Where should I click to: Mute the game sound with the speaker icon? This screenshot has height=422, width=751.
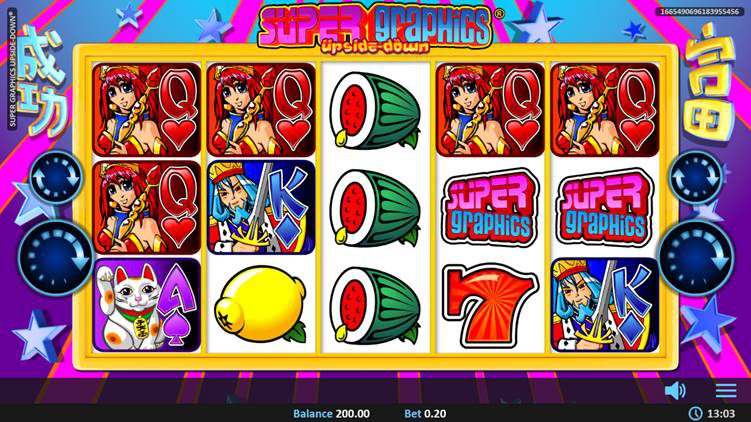[675, 390]
